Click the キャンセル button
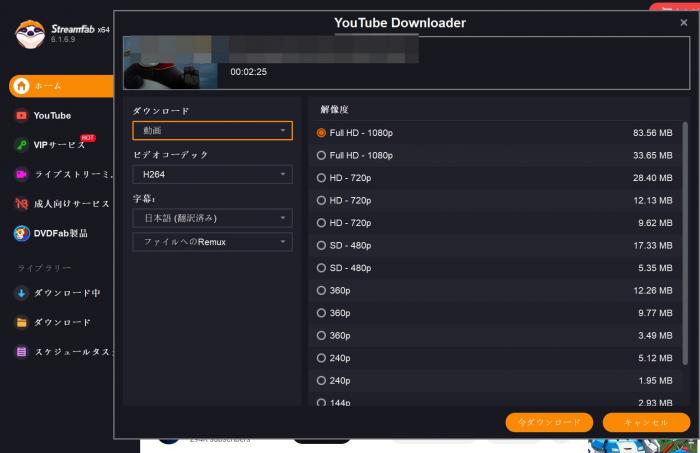The width and height of the screenshot is (700, 453). pyautogui.click(x=646, y=422)
